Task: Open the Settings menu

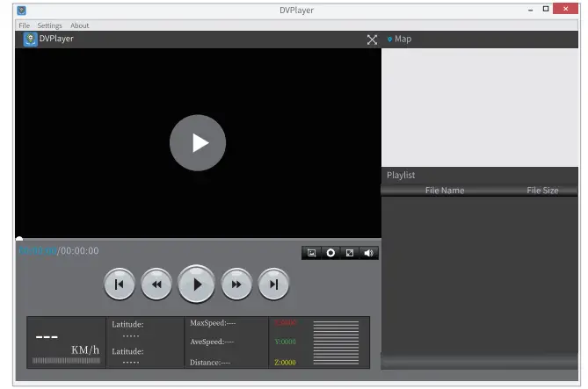Action: (x=49, y=25)
